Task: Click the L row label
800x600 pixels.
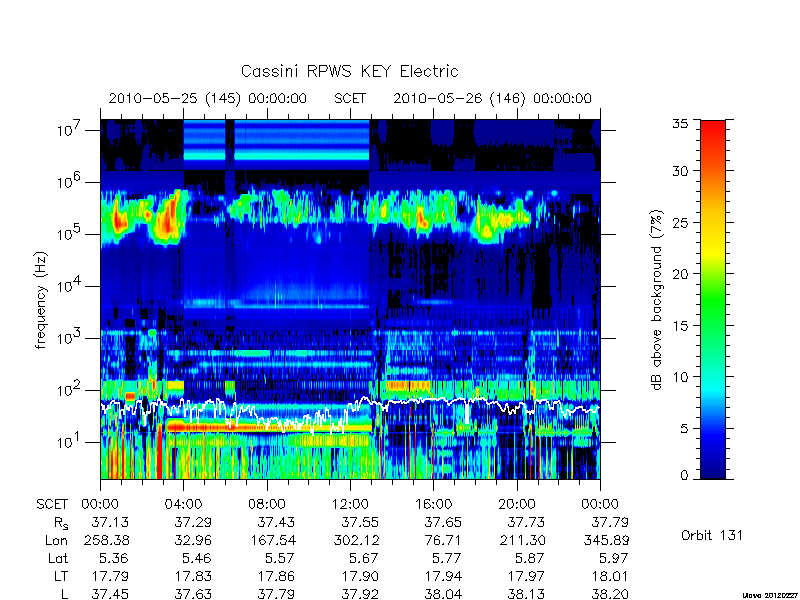Action: 64,594
